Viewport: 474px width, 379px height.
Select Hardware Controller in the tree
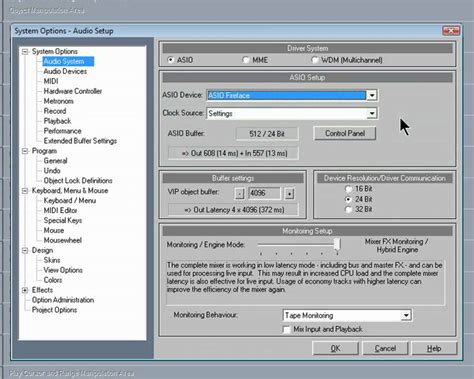pyautogui.click(x=73, y=91)
